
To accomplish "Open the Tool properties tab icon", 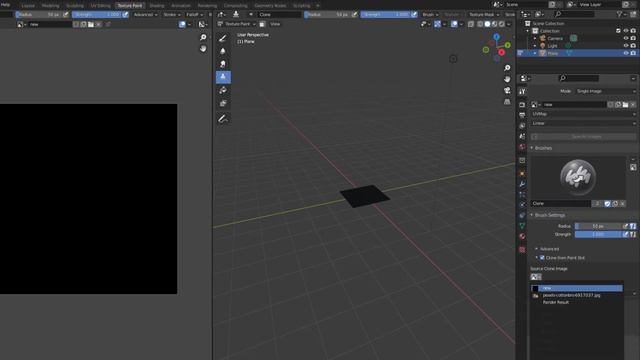I will pos(522,91).
